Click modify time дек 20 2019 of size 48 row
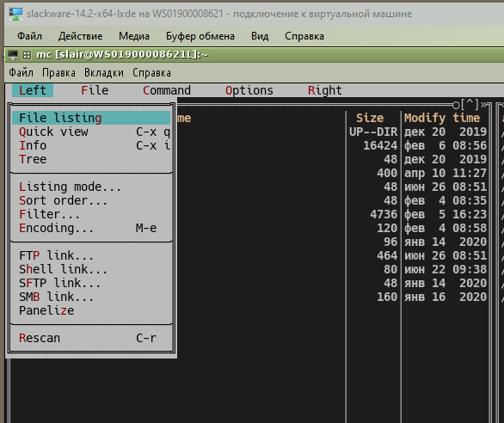This screenshot has height=423, width=504. 446,159
